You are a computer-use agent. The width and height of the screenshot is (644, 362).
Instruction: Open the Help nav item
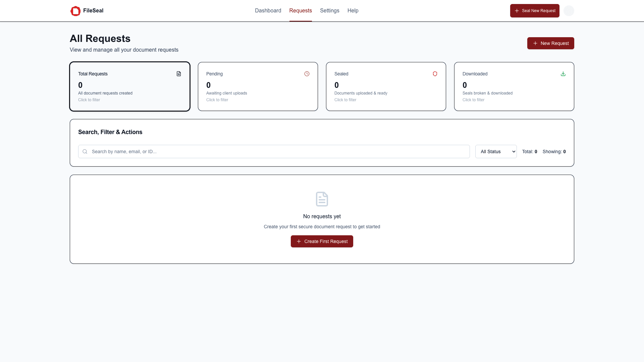[353, 11]
